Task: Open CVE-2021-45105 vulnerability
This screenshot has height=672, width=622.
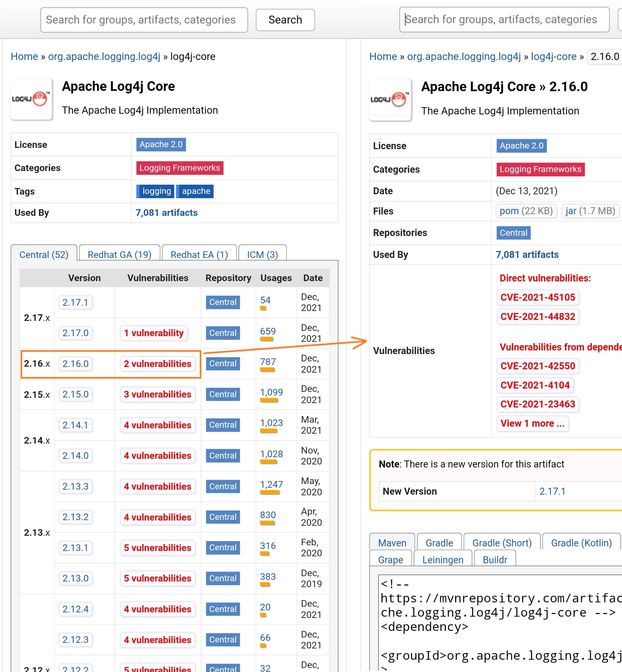Action: (x=537, y=297)
